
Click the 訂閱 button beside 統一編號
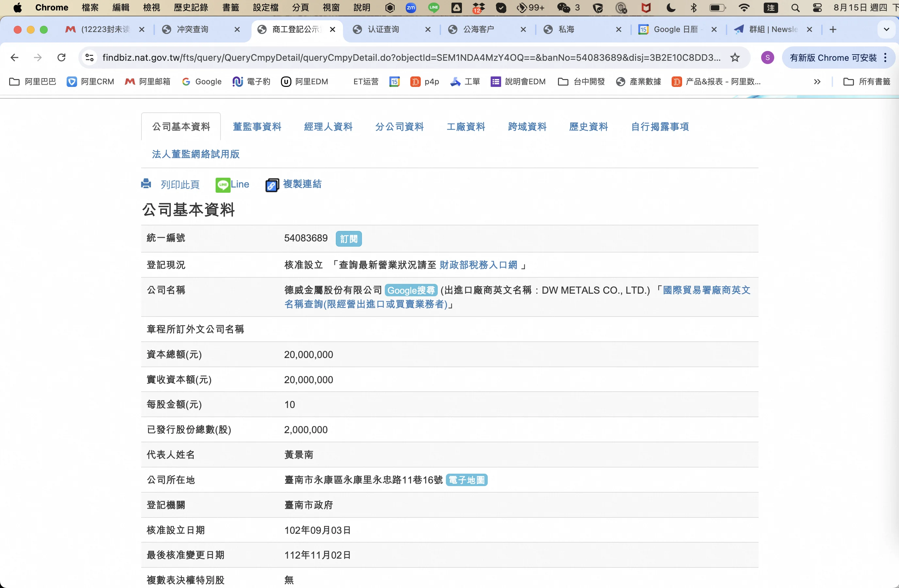pyautogui.click(x=348, y=239)
